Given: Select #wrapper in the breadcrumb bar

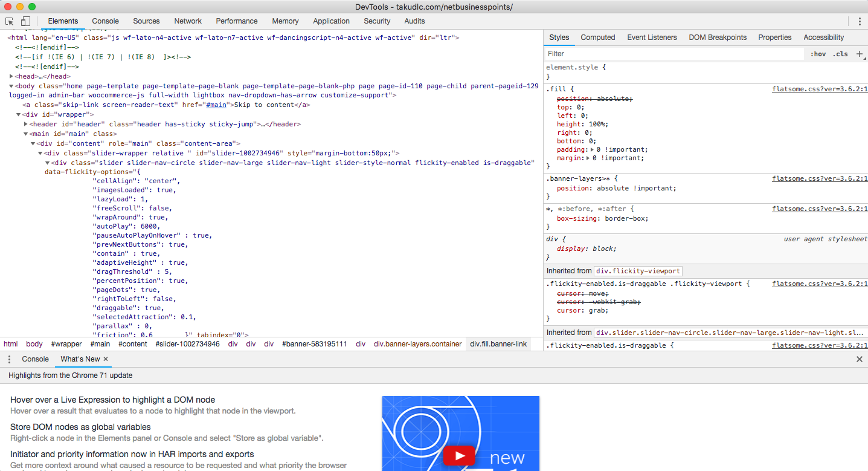Looking at the screenshot, I should click(x=66, y=344).
